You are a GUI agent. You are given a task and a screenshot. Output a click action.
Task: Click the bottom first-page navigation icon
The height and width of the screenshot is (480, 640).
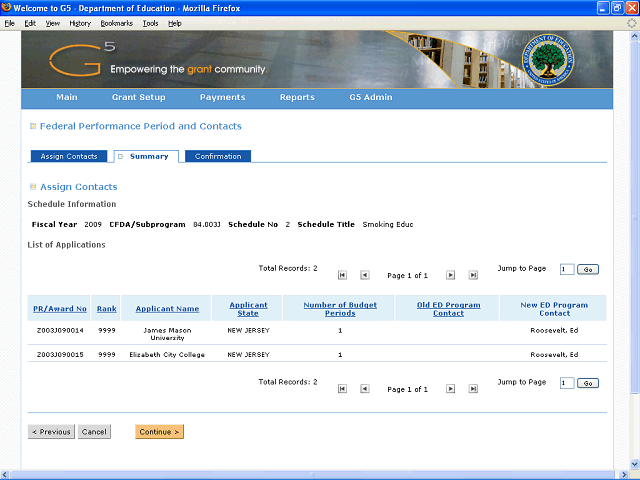coord(342,388)
